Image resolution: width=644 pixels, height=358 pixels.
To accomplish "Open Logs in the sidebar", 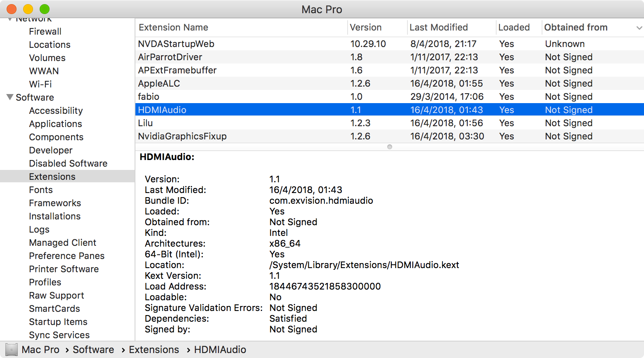I will (39, 229).
